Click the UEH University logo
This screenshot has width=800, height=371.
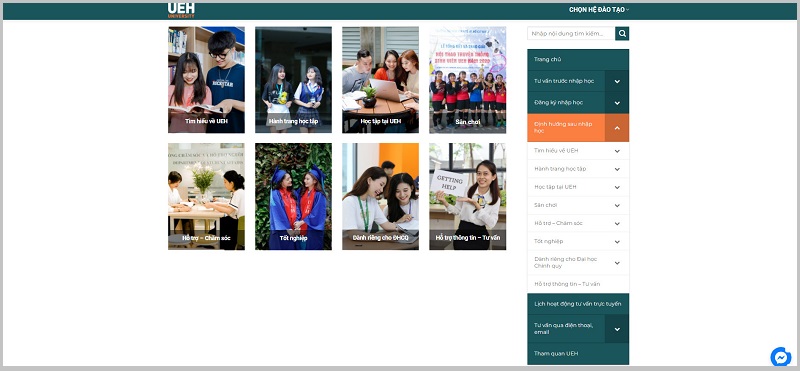(181, 10)
